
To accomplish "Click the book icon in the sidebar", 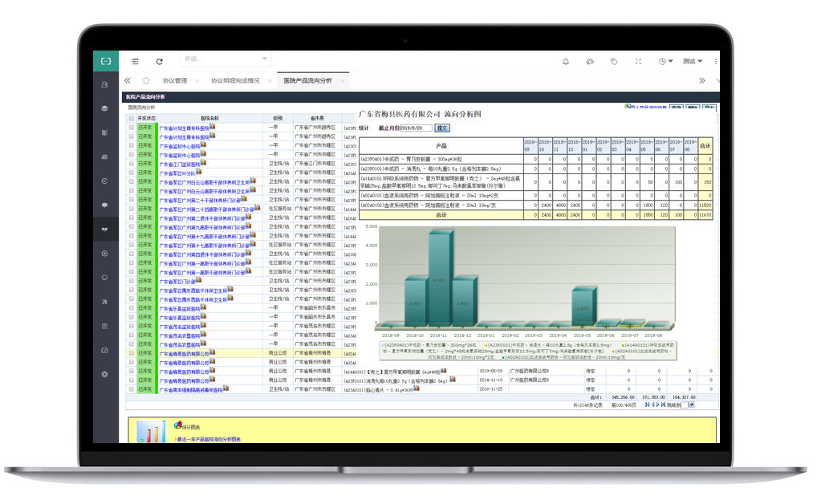I will pos(104,132).
